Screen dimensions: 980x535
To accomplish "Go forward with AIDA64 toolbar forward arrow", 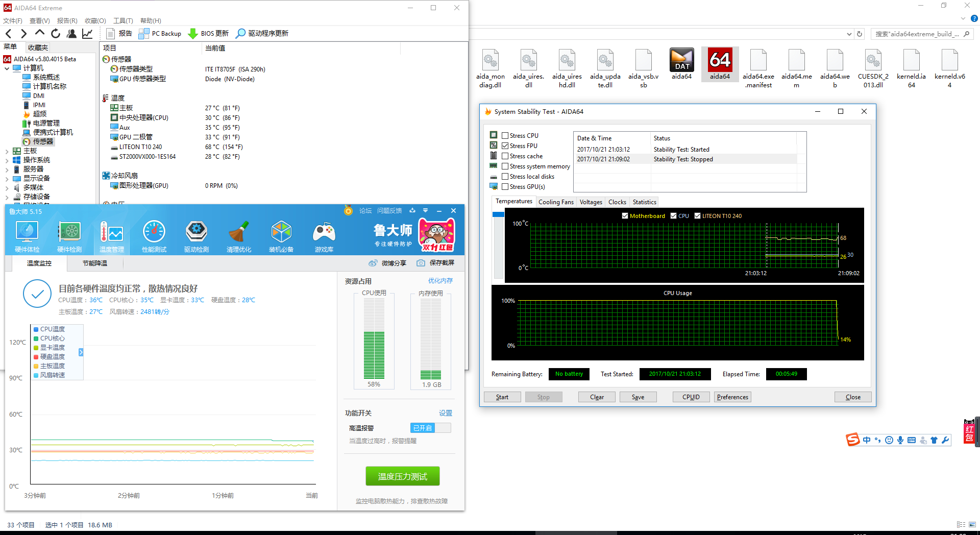I will [23, 34].
